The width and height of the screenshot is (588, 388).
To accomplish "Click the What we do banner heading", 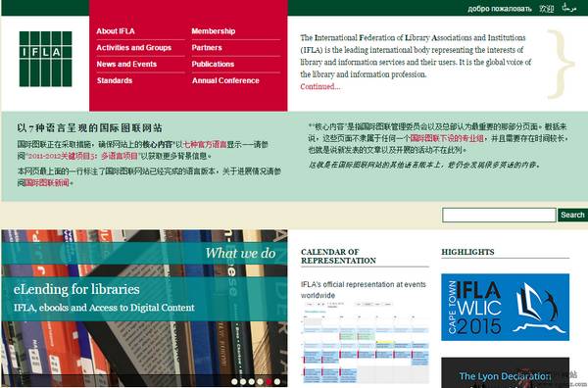I will tap(240, 253).
